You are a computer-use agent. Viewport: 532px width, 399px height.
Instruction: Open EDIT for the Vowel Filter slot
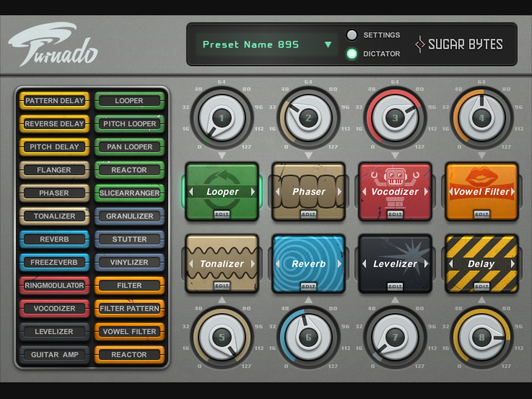481,214
